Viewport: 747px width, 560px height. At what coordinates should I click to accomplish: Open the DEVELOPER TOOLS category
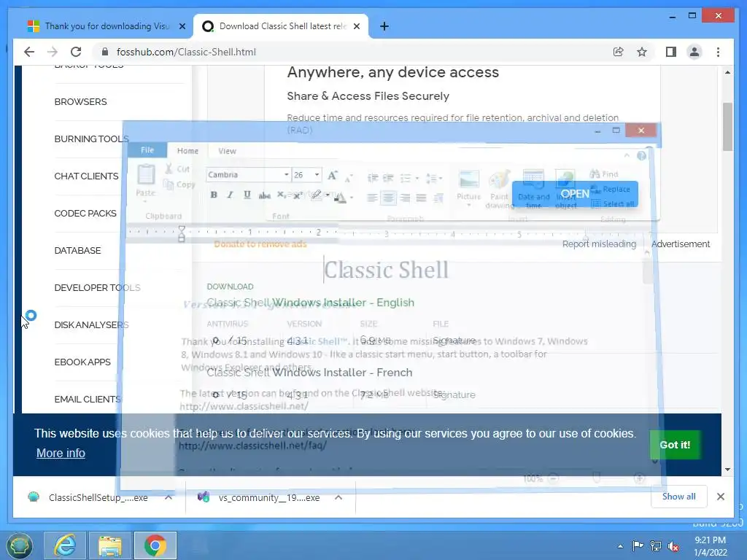[97, 287]
